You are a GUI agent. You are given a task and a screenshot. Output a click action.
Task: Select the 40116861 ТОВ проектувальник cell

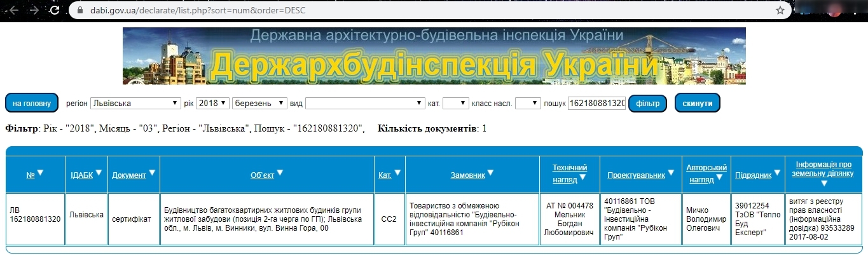click(641, 219)
